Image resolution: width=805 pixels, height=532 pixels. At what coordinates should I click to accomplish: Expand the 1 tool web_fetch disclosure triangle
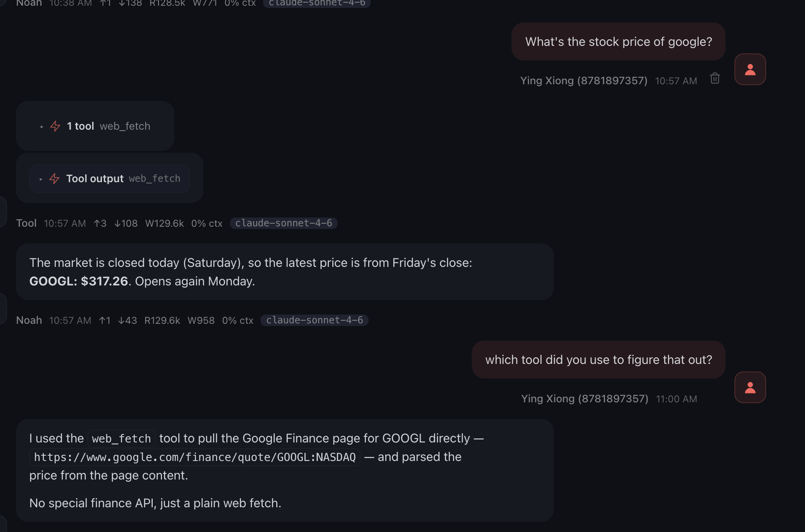click(42, 127)
